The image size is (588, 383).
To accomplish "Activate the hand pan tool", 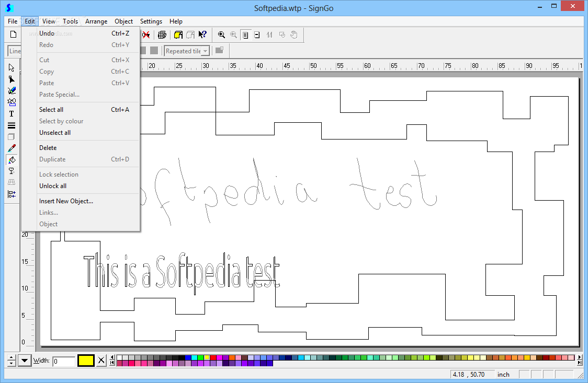I will coord(294,35).
